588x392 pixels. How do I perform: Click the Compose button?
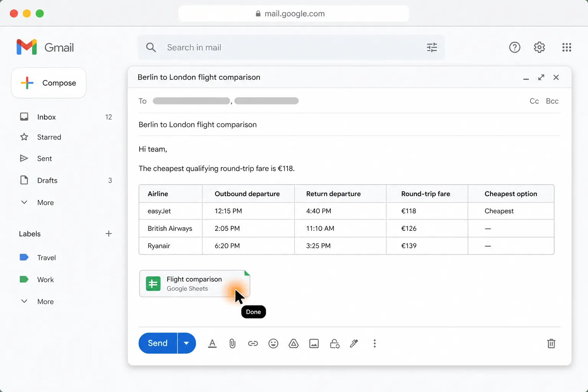click(49, 83)
